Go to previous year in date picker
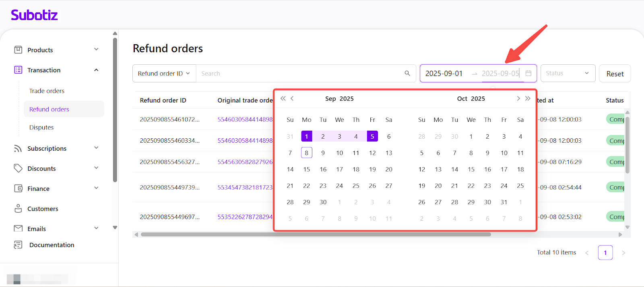This screenshot has width=644, height=287. (283, 98)
